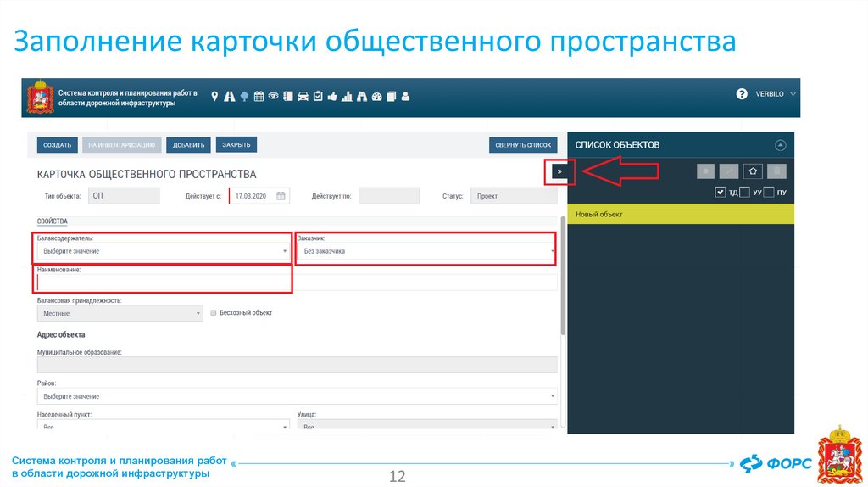Image resolution: width=868 pixels, height=487 pixels.
Task: Click the ЗАКРЫТЬ button
Action: point(236,144)
